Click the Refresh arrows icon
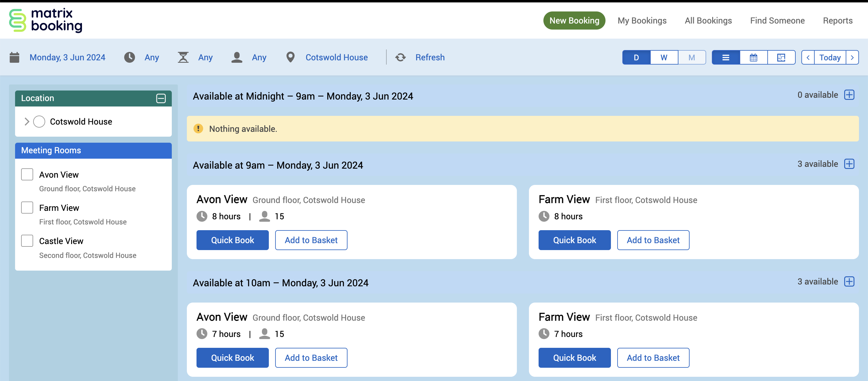The height and width of the screenshot is (381, 868). pyautogui.click(x=400, y=58)
